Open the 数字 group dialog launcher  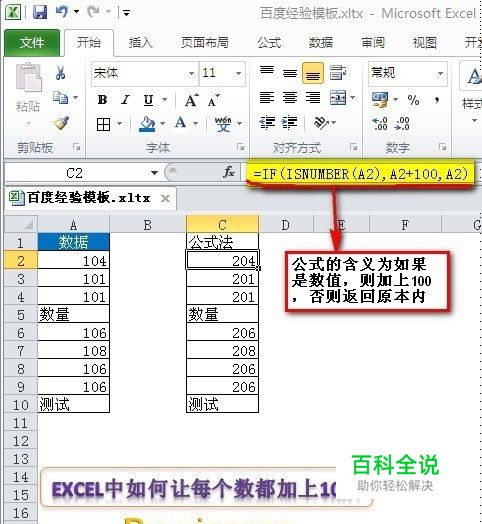(443, 146)
